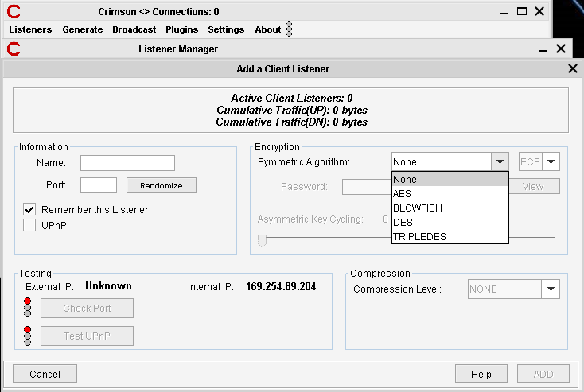
Task: Uncheck Remember this Listener
Action: click(x=29, y=209)
